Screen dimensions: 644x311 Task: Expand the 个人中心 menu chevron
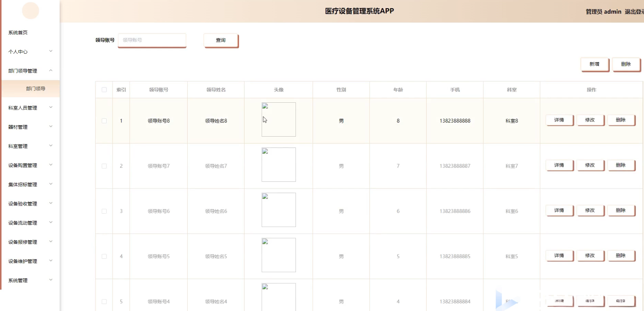51,51
